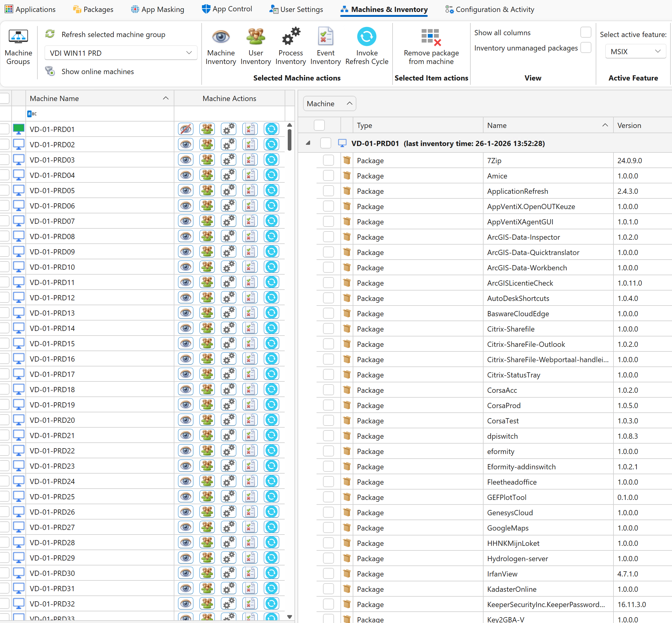The height and width of the screenshot is (623, 672).
Task: Click the machine list vertical scrollbar thumb
Action: pos(290,140)
